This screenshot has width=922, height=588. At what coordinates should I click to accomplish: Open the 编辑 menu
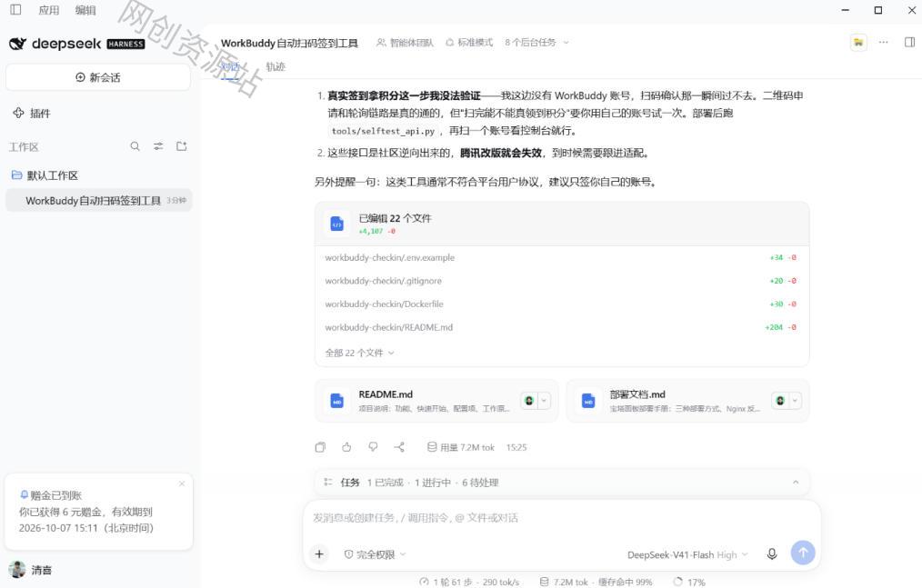pos(85,10)
